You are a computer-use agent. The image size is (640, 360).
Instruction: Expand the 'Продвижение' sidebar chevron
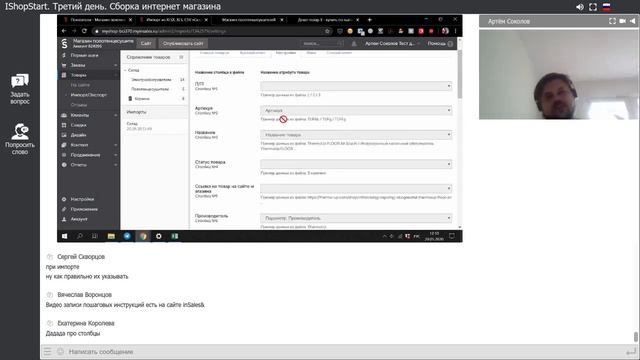tap(116, 155)
